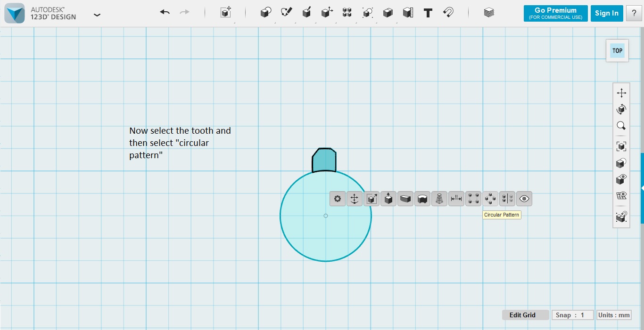This screenshot has height=330, width=644.
Task: Toggle grid visibility on the right sidebar
Action: 621,195
